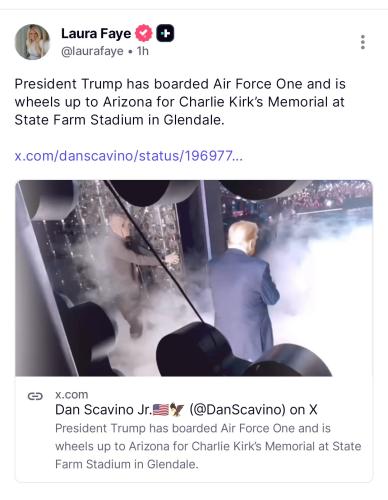Click the Laura Faye display name

[96, 33]
